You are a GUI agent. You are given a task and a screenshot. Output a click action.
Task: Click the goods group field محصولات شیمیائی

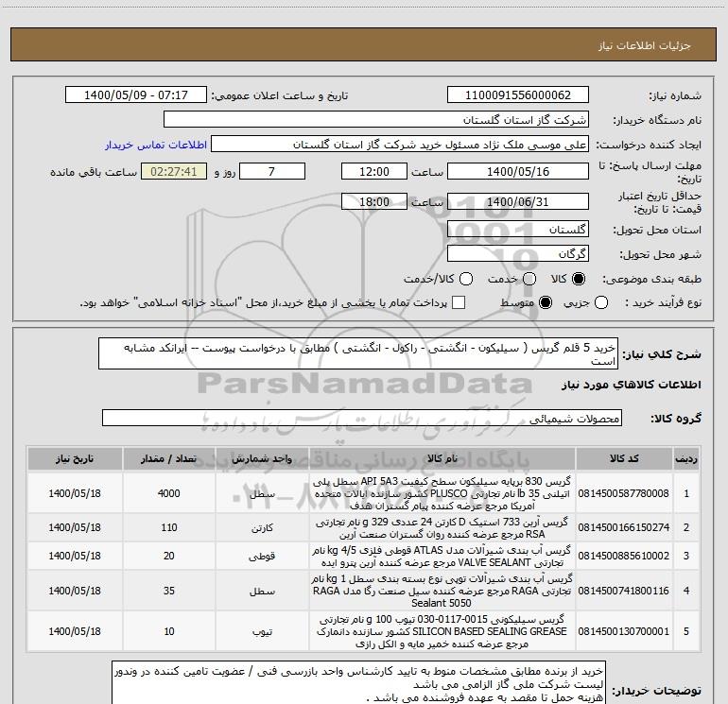362,418
